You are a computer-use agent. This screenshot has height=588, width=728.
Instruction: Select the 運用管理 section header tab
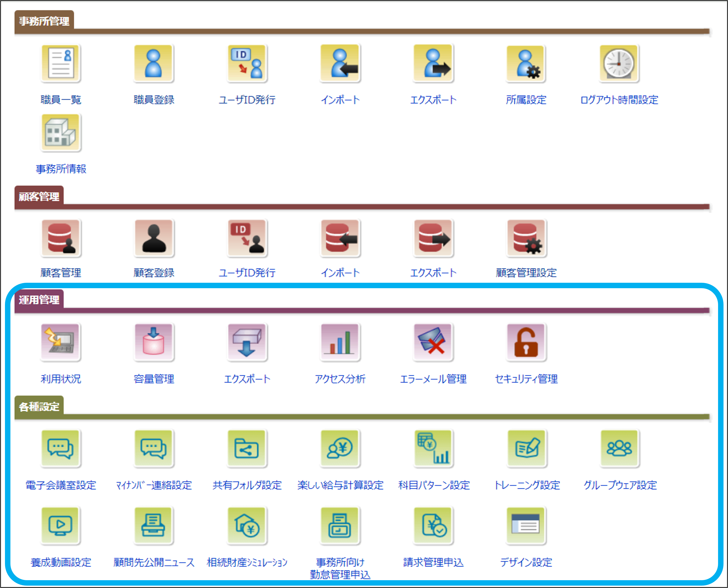(39, 300)
